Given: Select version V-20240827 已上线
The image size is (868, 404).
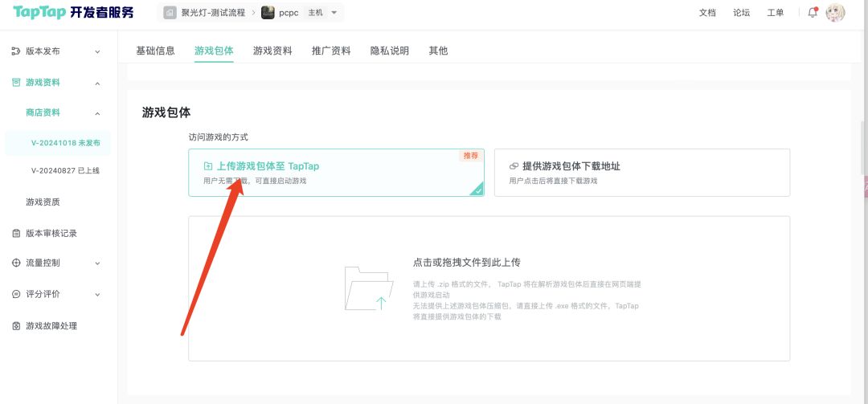Looking at the screenshot, I should (x=65, y=170).
